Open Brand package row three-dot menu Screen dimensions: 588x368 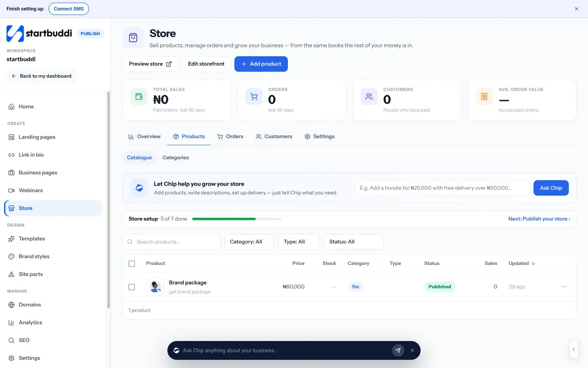pyautogui.click(x=564, y=287)
